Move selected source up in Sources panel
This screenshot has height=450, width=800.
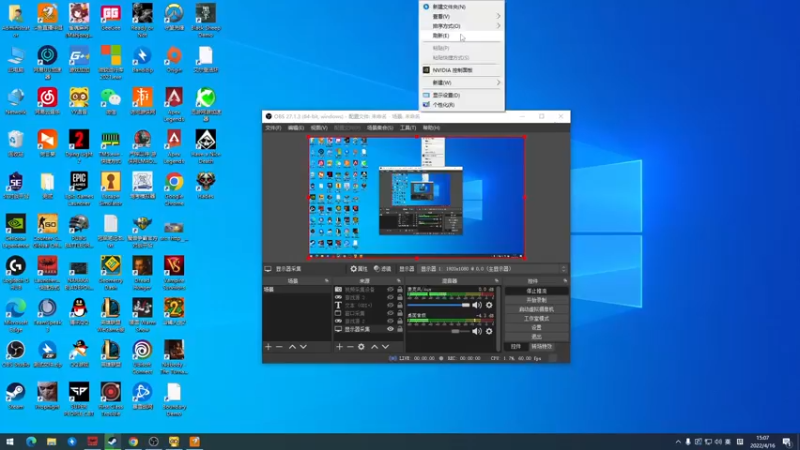374,347
